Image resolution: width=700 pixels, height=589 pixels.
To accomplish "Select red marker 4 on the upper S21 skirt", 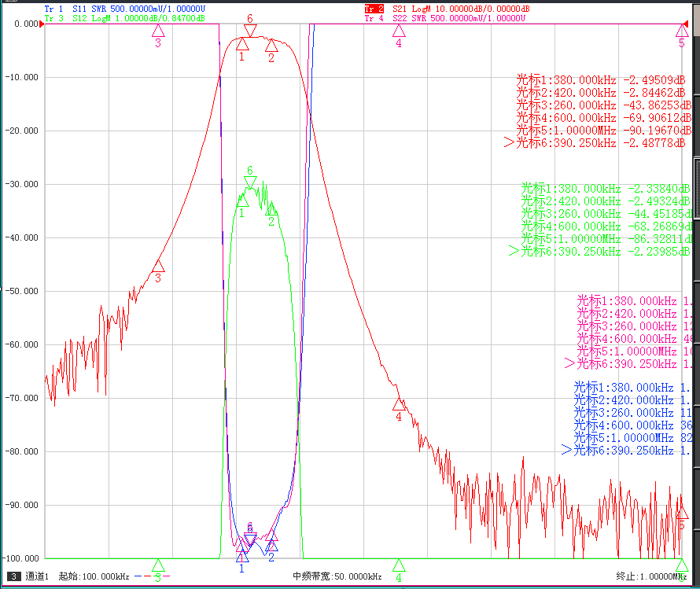I will tap(399, 410).
